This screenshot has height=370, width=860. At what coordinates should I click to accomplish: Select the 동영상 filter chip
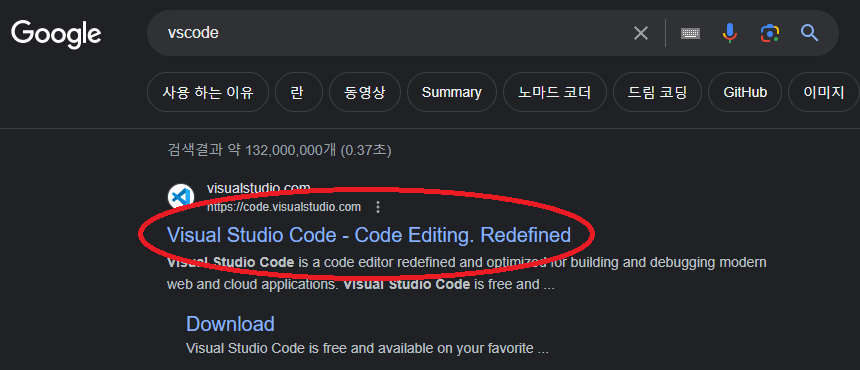click(x=365, y=92)
